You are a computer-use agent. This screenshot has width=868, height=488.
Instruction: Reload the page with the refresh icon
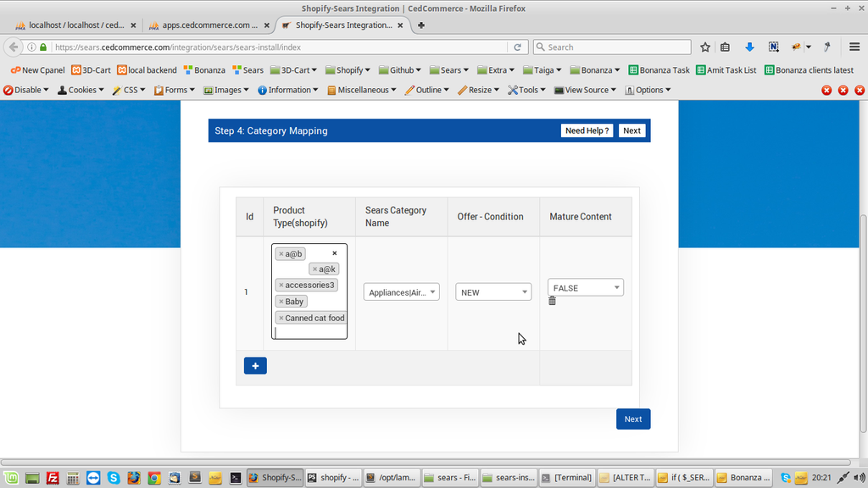click(517, 47)
